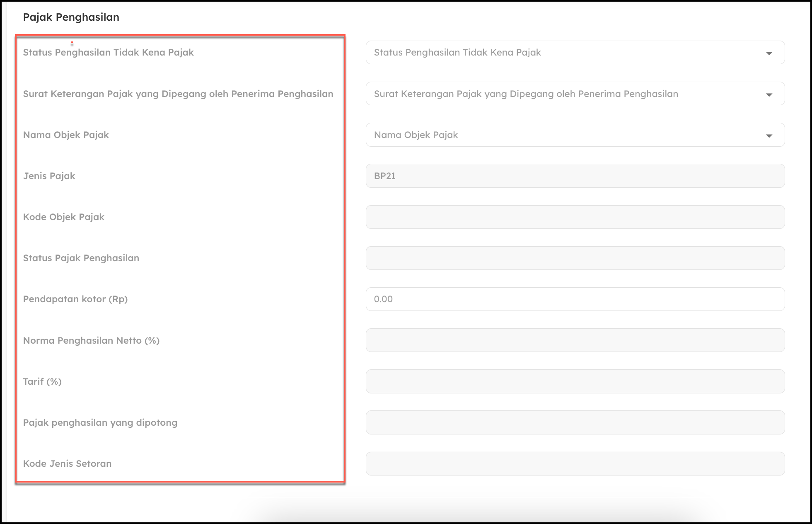This screenshot has width=812, height=524.
Task: Click the Pendapatan kotor (Rp) label
Action: (75, 299)
